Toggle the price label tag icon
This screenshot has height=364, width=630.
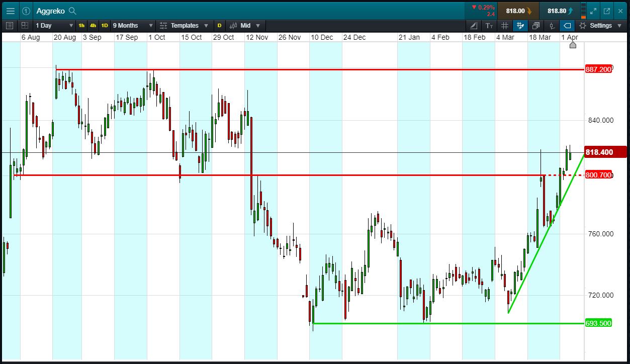tap(567, 25)
